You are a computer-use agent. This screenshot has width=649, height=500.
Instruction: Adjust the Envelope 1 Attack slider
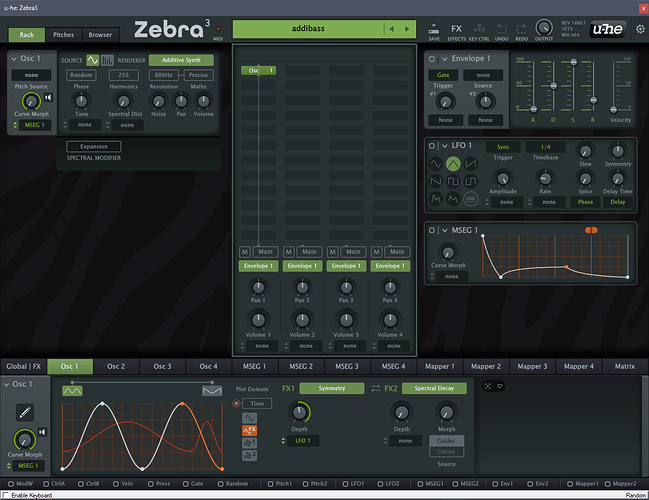point(534,109)
